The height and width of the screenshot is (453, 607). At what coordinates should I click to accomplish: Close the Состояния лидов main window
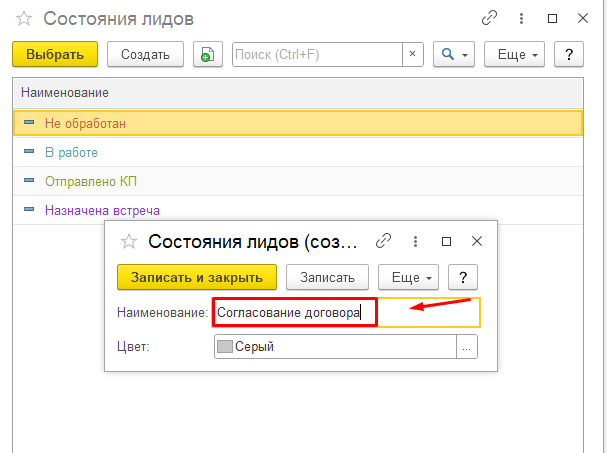(583, 18)
